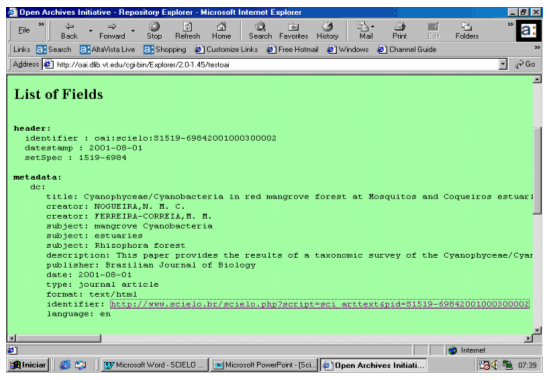The width and height of the screenshot is (549, 380).
Task: Open the Free Hotmail shortcut
Action: [x=292, y=49]
